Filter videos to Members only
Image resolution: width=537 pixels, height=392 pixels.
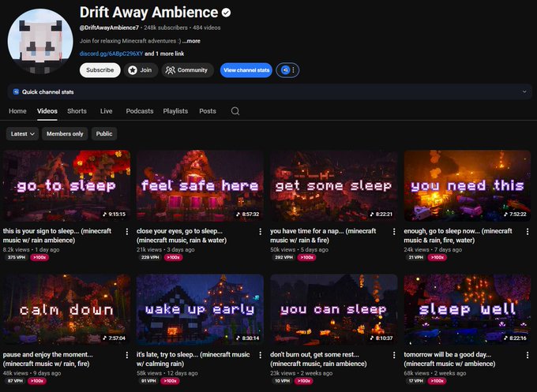(65, 134)
